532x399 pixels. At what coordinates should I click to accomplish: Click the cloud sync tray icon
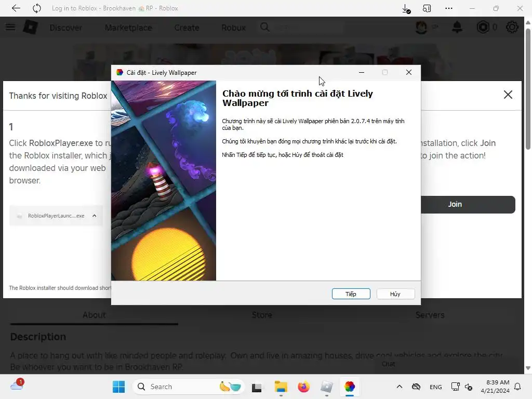point(416,387)
